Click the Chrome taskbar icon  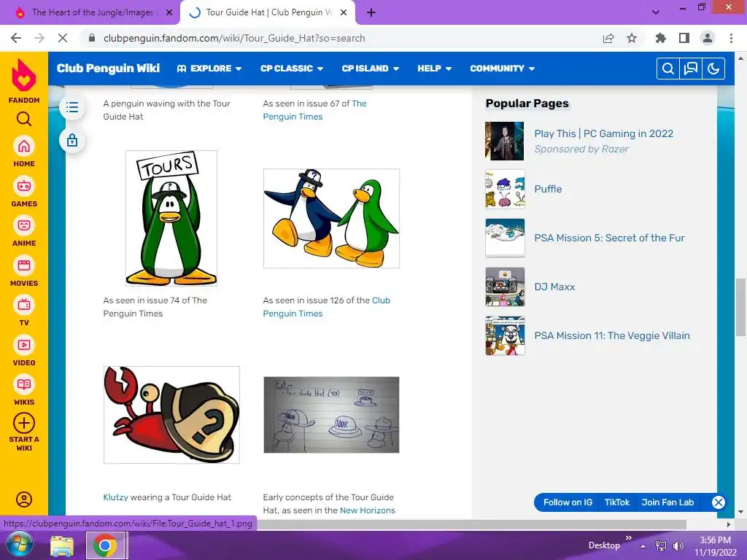point(105,545)
